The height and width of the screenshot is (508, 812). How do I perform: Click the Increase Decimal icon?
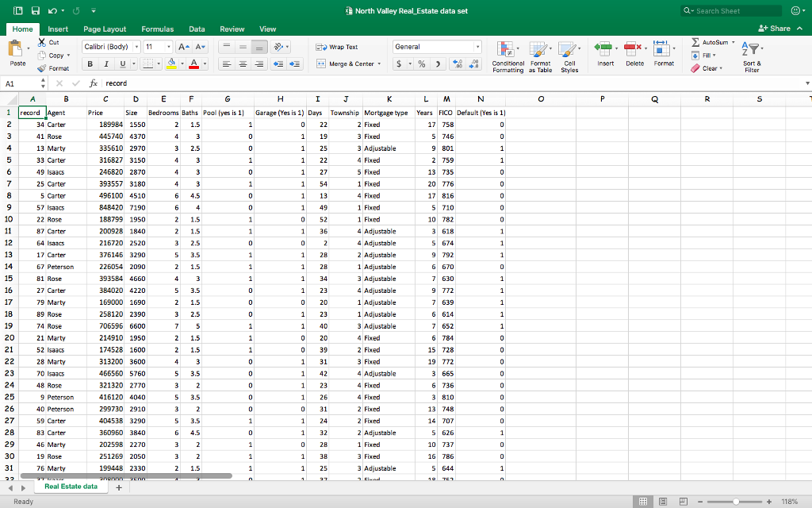tap(458, 63)
